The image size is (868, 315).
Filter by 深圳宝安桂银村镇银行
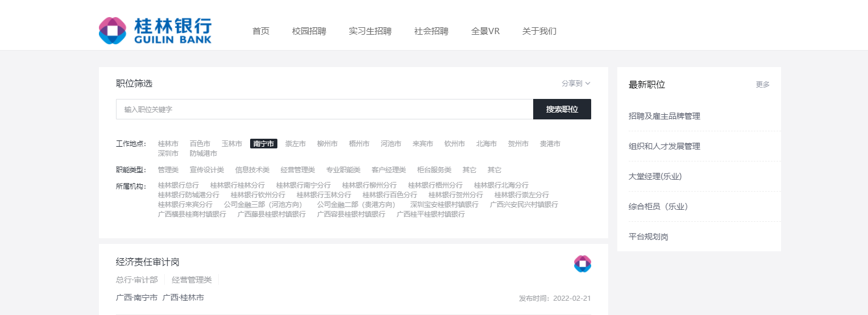click(x=445, y=205)
